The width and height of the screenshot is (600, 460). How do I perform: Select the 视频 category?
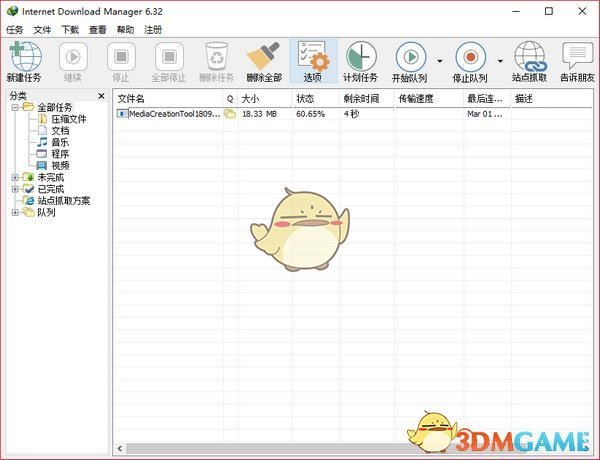pos(60,166)
